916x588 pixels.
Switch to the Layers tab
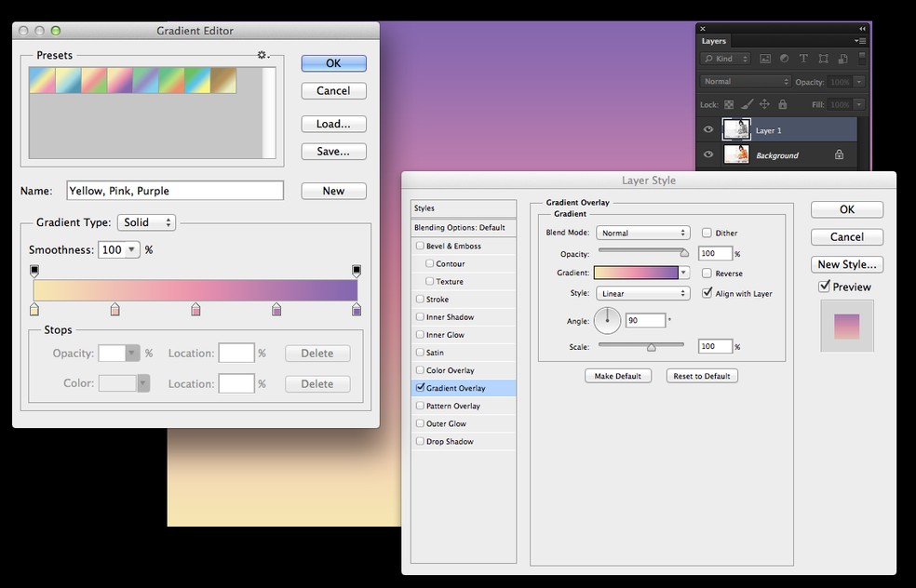713,41
